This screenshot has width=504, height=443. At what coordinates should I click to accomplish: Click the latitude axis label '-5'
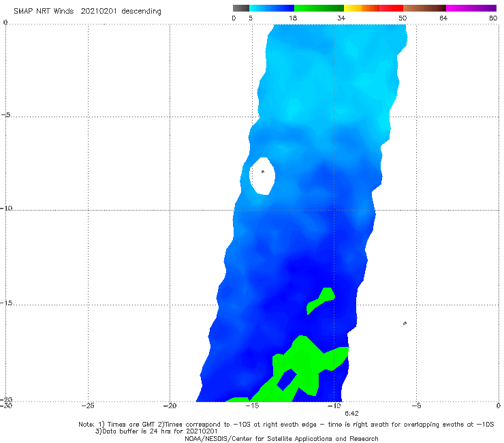click(6, 115)
